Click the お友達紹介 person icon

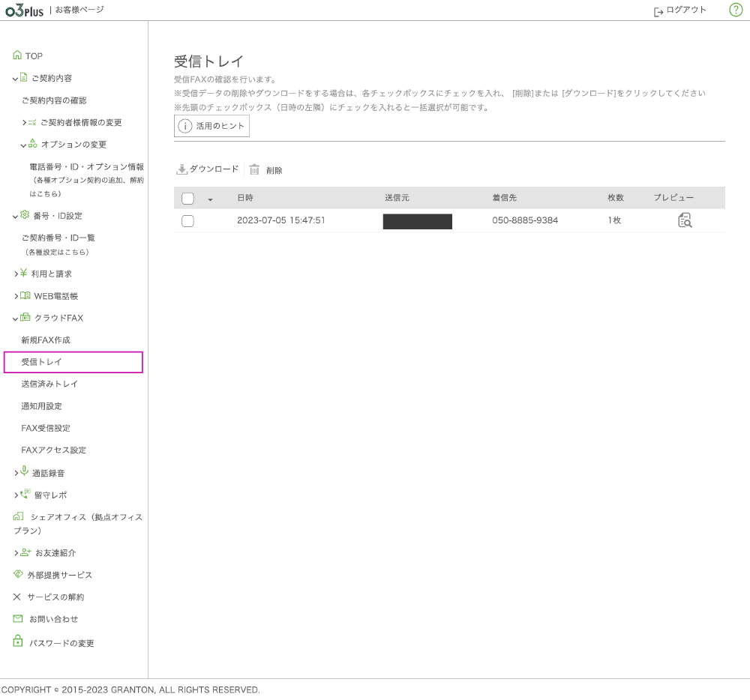point(25,552)
